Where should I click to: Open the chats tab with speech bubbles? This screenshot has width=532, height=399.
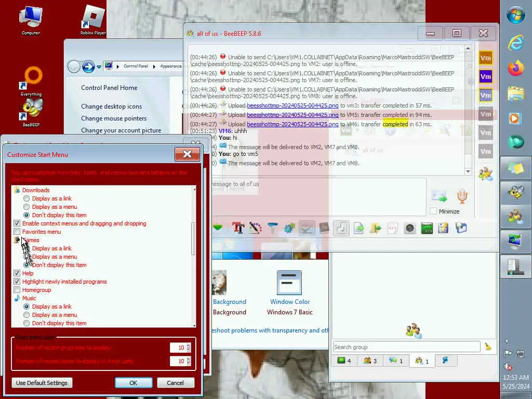pos(395,361)
